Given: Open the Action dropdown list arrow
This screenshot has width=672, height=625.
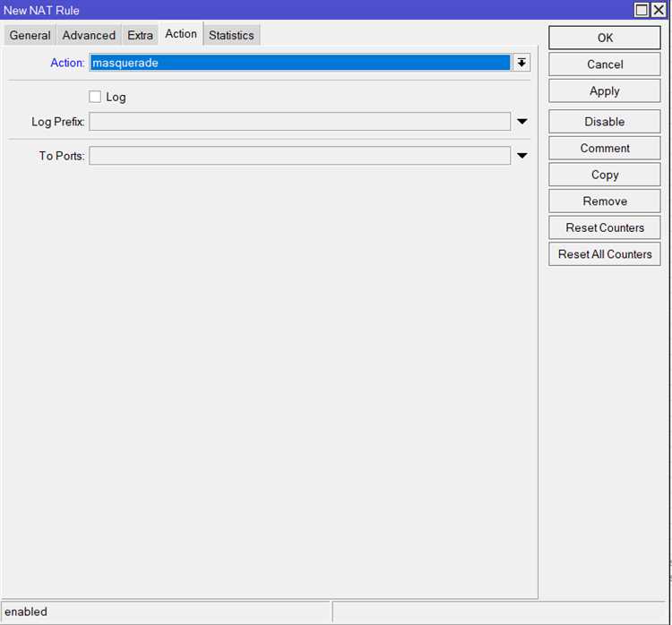Looking at the screenshot, I should pos(521,63).
